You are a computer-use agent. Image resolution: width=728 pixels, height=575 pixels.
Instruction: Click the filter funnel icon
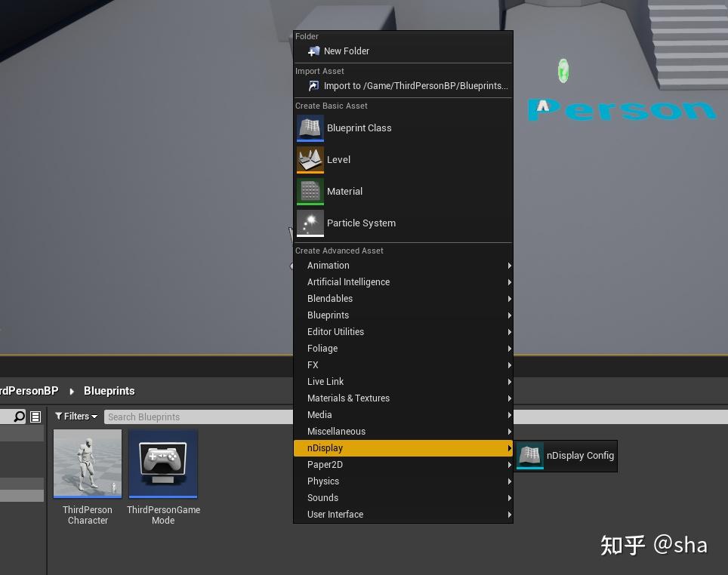[60, 416]
